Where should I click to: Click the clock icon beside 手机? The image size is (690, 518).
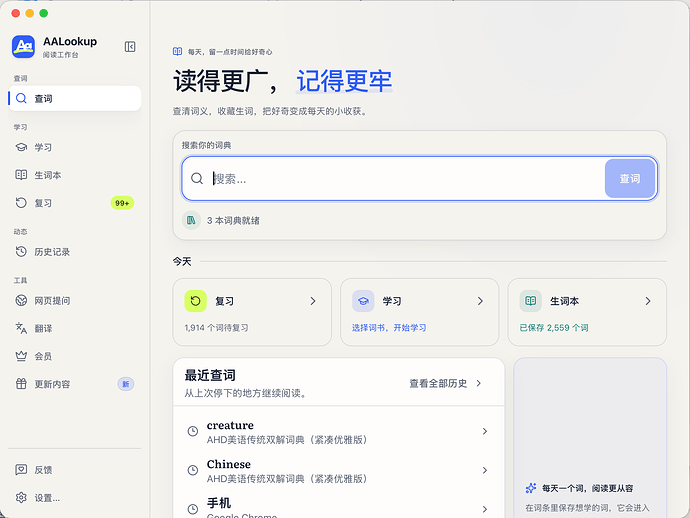coord(193,509)
